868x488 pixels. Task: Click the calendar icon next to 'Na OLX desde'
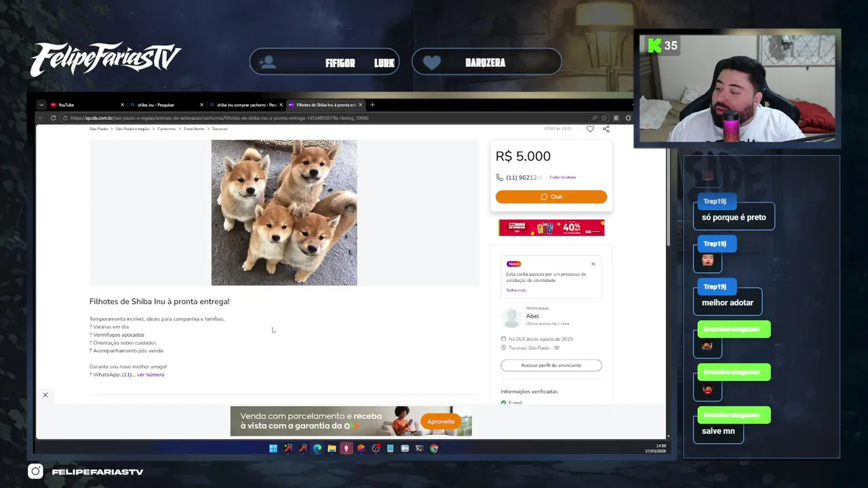point(503,339)
